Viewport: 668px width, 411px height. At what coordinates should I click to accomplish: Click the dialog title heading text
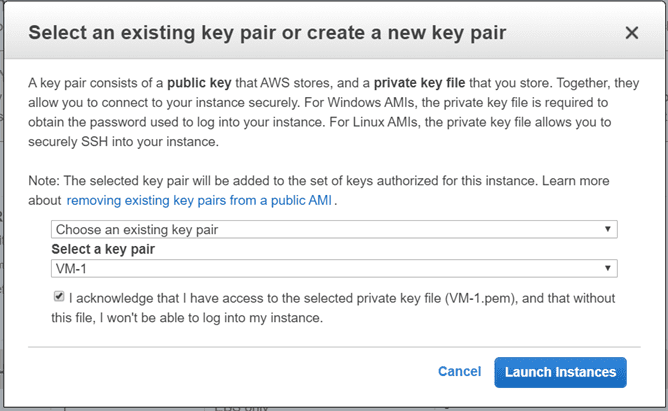tap(267, 33)
